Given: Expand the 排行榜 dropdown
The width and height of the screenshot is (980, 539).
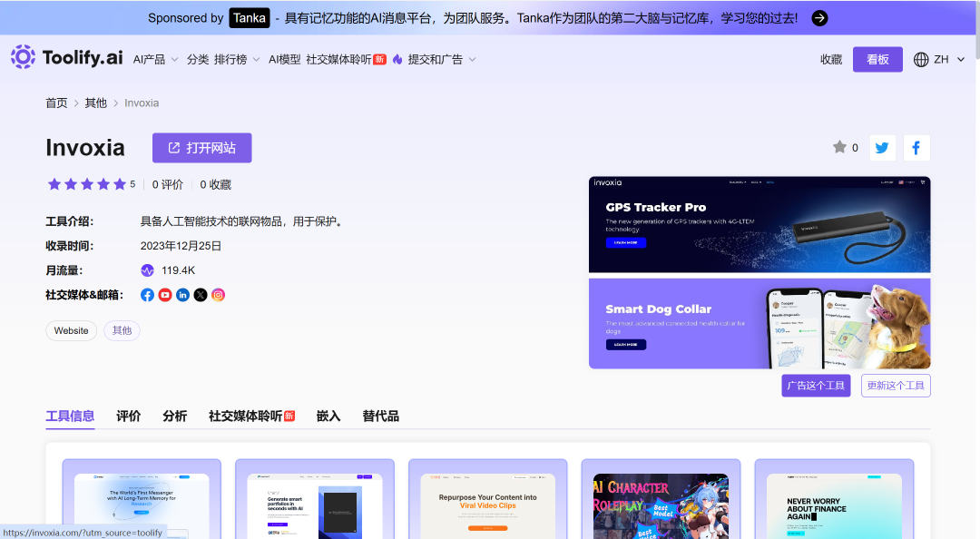Looking at the screenshot, I should pyautogui.click(x=237, y=59).
